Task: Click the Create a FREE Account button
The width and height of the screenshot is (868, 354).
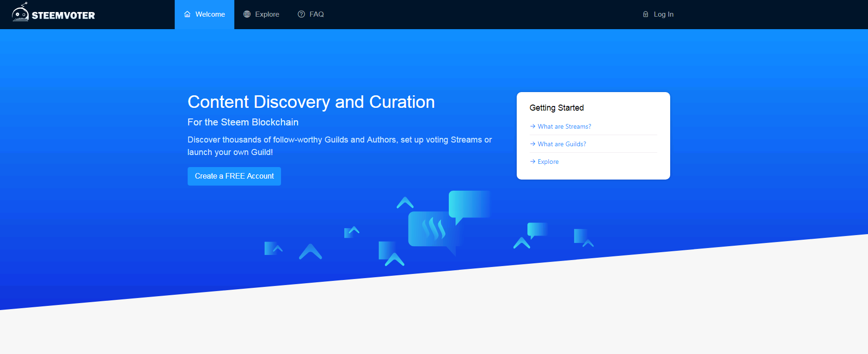Action: click(234, 176)
